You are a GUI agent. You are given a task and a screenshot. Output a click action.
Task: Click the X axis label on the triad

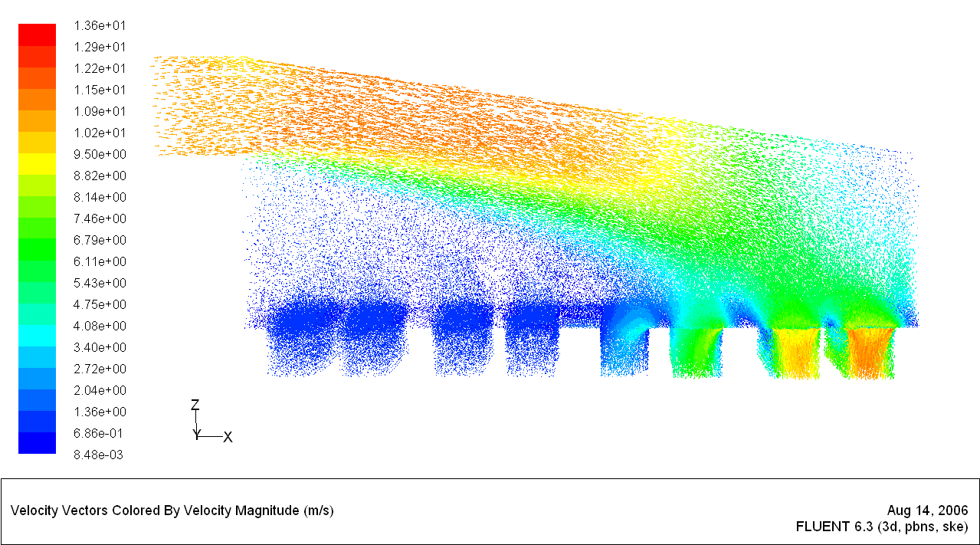pyautogui.click(x=228, y=438)
